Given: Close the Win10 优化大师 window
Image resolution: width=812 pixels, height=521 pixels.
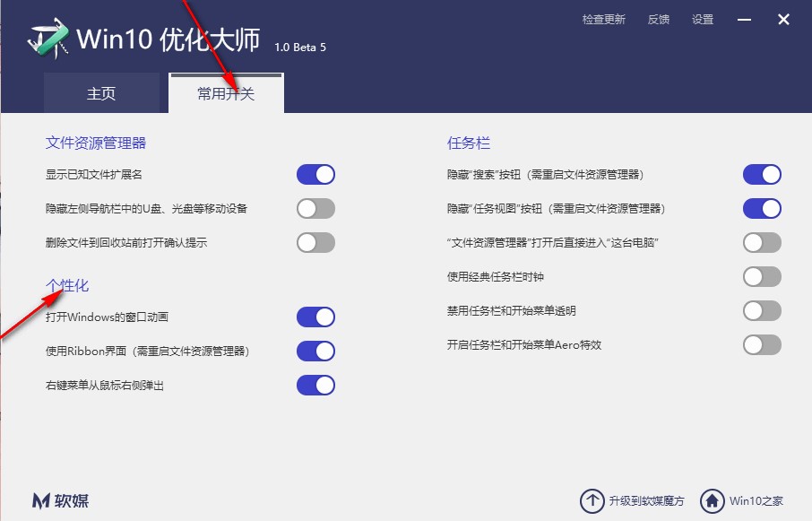Looking at the screenshot, I should click(783, 20).
